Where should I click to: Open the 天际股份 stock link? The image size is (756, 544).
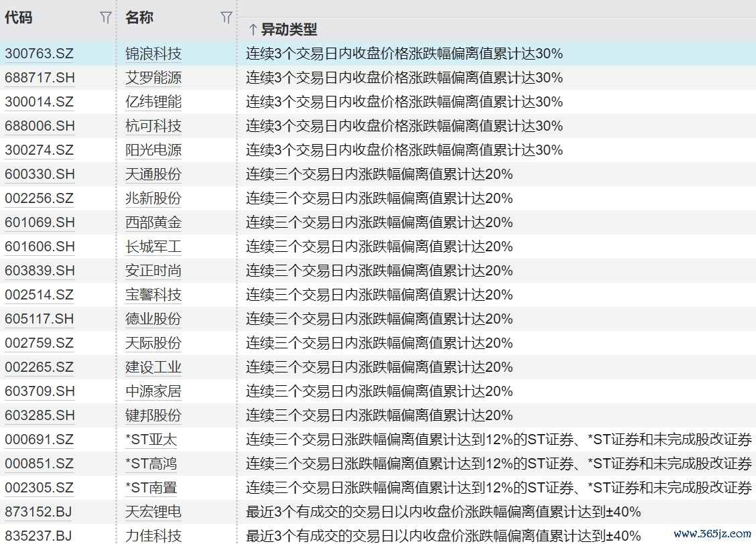pos(153,343)
